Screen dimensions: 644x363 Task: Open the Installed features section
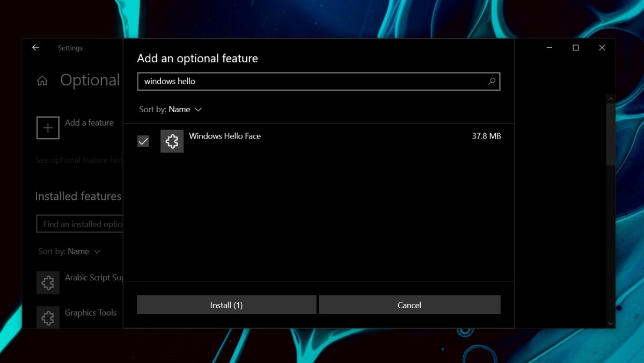(78, 196)
